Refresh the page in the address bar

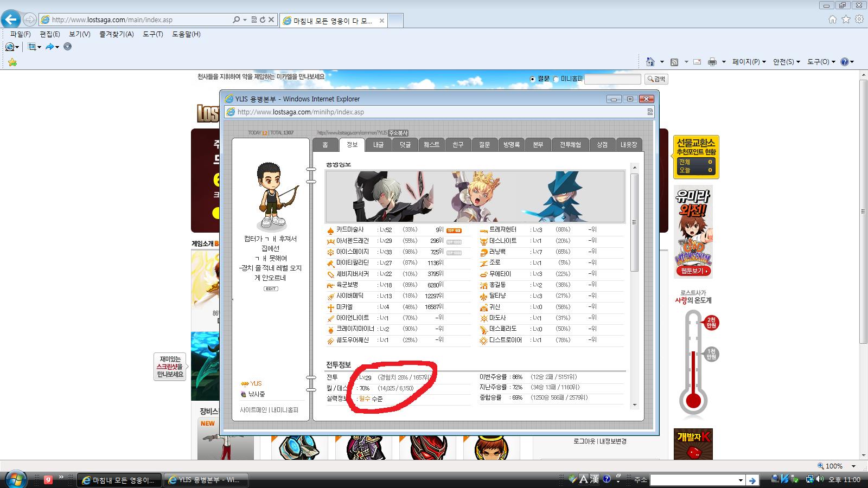pos(263,20)
